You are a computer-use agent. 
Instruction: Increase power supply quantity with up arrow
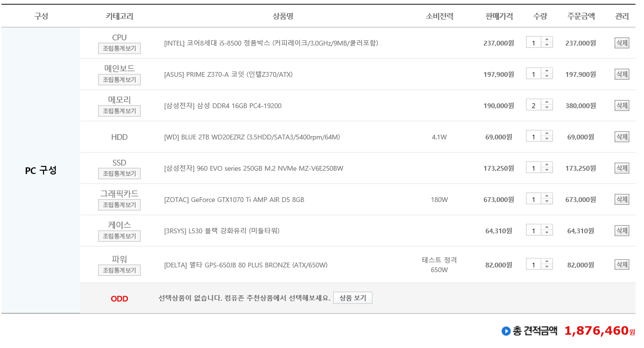click(x=547, y=261)
